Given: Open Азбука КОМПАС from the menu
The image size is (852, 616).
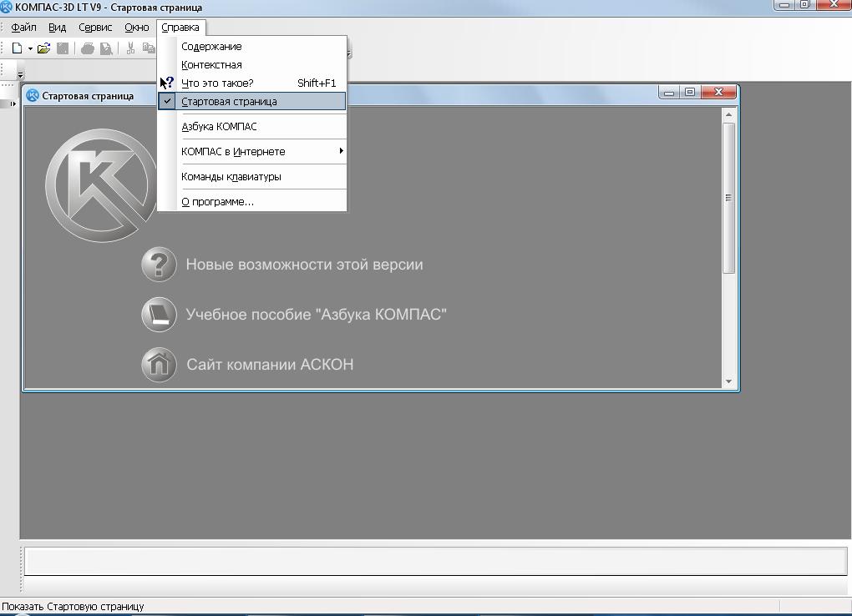Looking at the screenshot, I should [252, 127].
